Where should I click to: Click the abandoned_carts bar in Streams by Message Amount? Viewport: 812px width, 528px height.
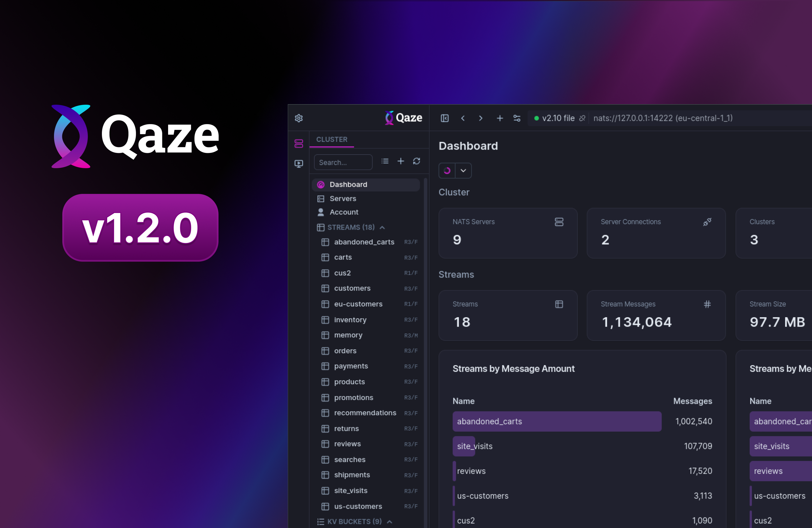click(x=556, y=421)
